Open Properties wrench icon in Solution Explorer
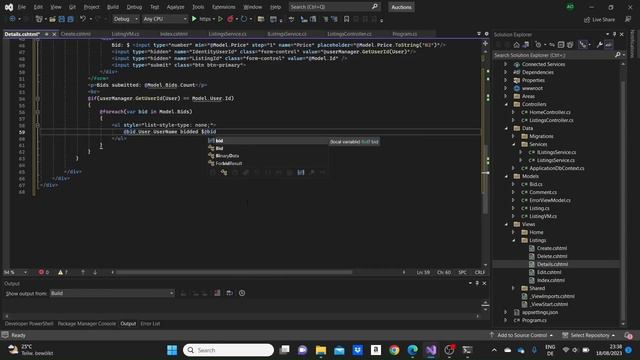Image resolution: width=640 pixels, height=360 pixels. (599, 44)
